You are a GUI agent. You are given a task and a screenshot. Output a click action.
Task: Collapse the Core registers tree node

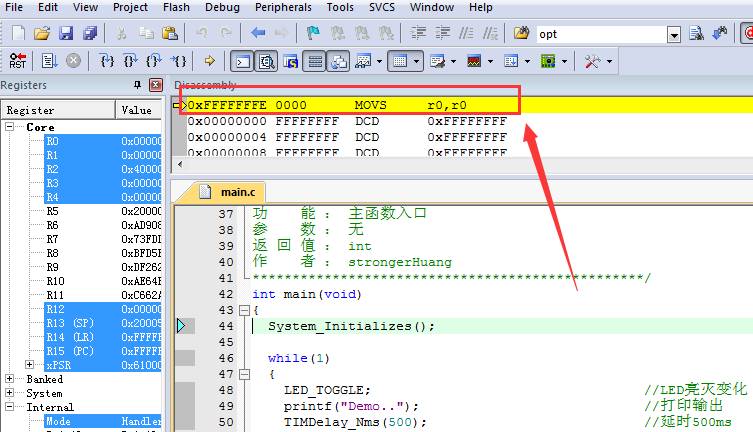click(x=10, y=128)
